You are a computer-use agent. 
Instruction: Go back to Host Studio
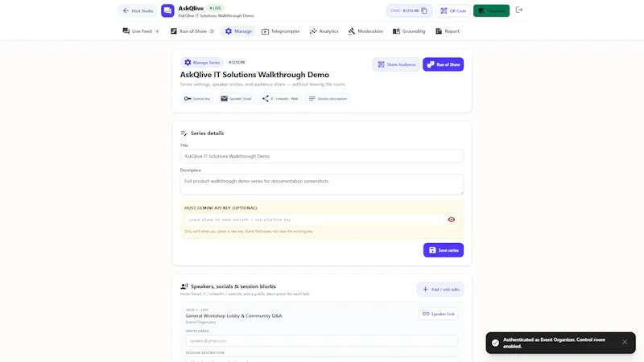(x=138, y=10)
